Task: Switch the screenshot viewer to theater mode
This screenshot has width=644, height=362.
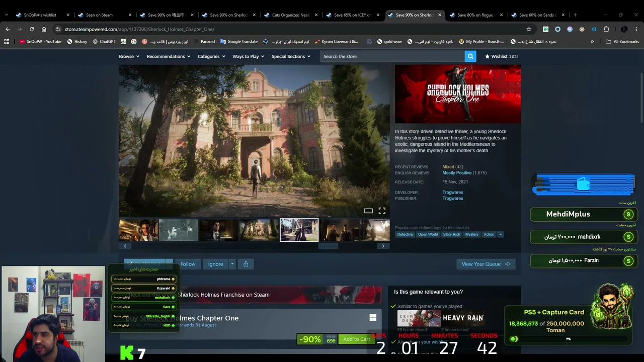Action: pos(368,211)
